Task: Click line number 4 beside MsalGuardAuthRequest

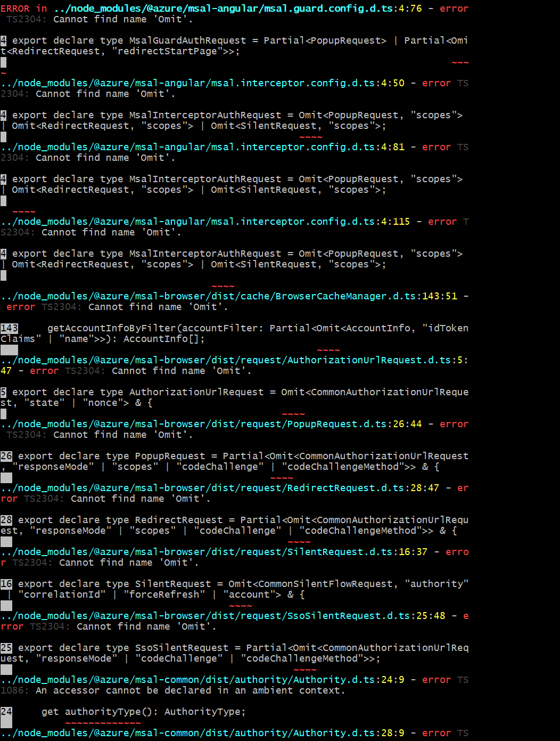Action: [4, 40]
